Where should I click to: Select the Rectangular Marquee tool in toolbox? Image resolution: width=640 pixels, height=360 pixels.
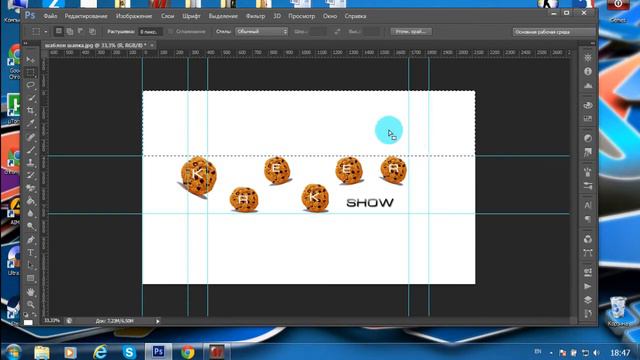tap(31, 73)
